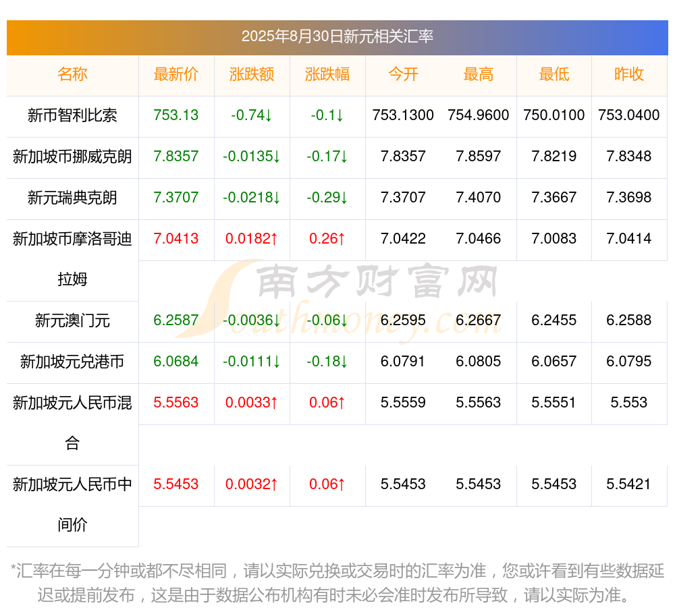The height and width of the screenshot is (616, 675).
Task: Click the 最低 column header
Action: 554,74
